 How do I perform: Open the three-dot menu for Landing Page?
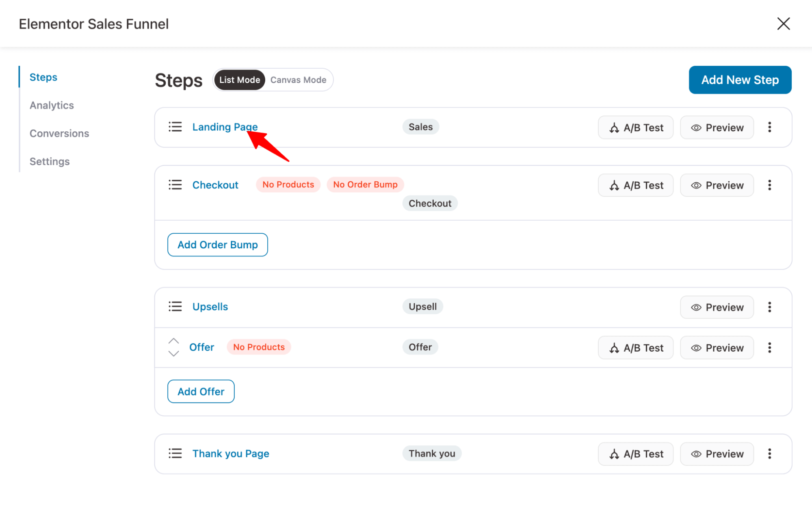click(769, 127)
